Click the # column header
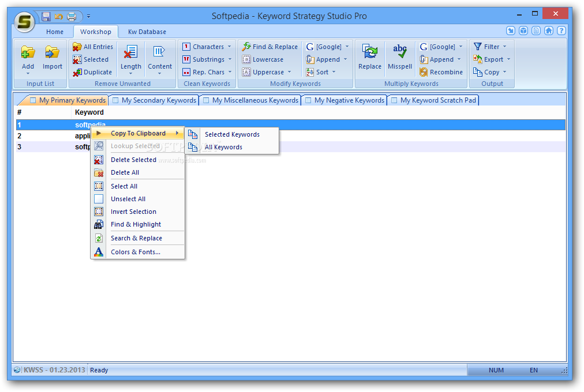 pyautogui.click(x=20, y=112)
